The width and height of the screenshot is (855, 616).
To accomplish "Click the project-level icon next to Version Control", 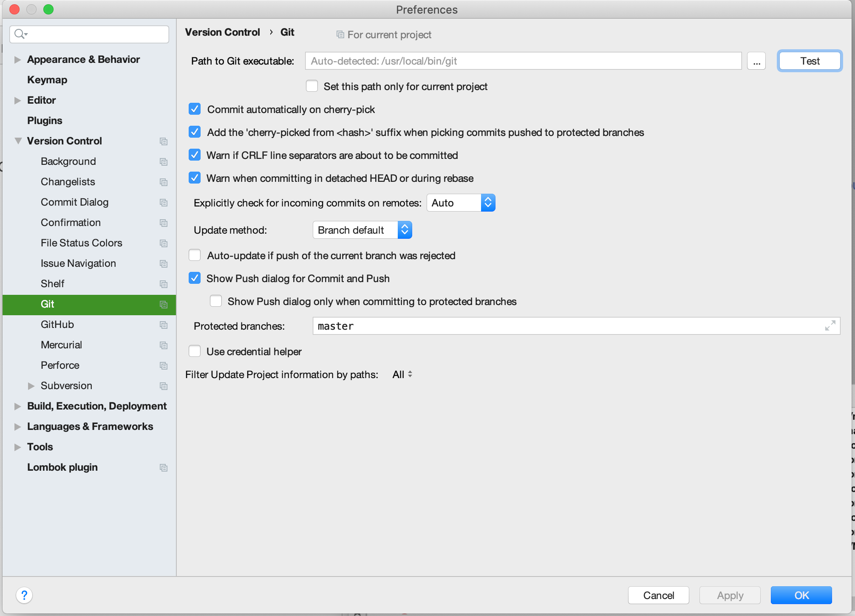I will (x=164, y=141).
